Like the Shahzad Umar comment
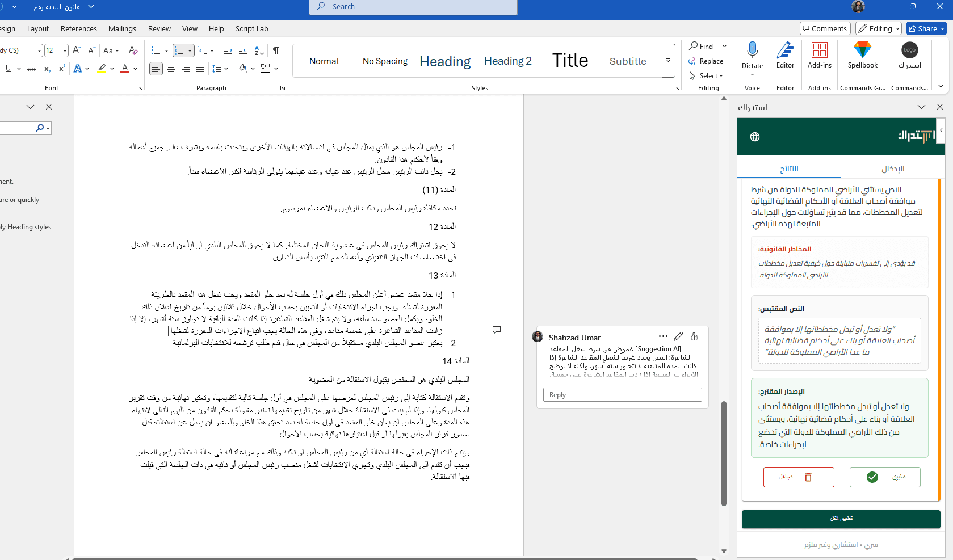Viewport: 953px width, 560px height. 694,336
